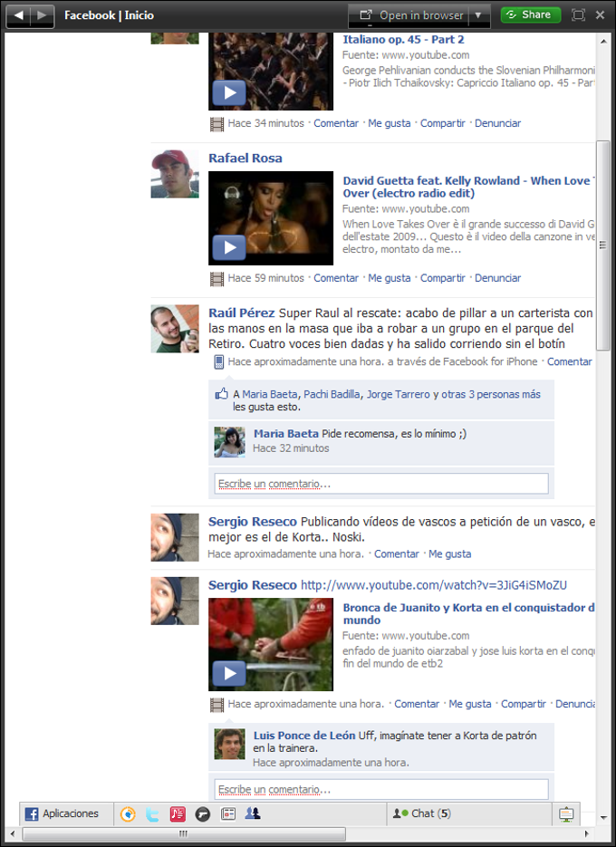Click the orange circular app icon
Image resolution: width=616 pixels, height=847 pixels.
(128, 814)
